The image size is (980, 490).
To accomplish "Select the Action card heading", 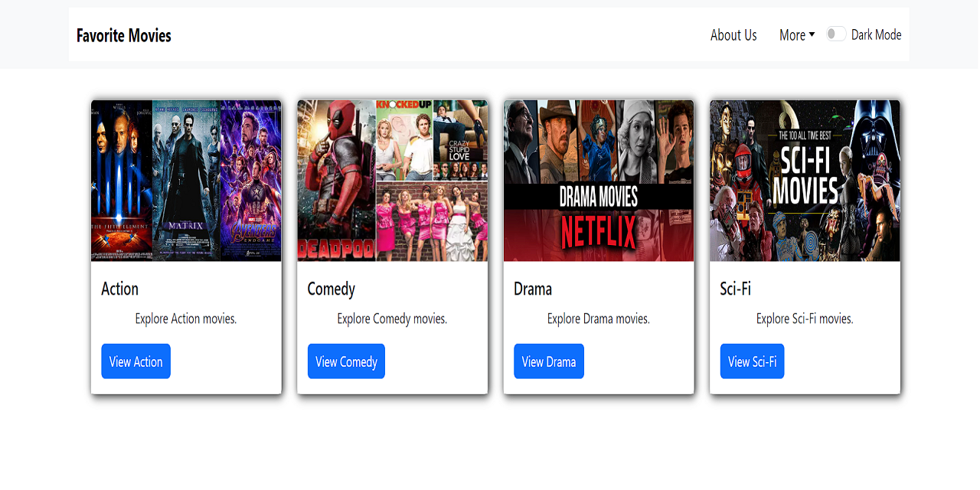I will pos(119,289).
